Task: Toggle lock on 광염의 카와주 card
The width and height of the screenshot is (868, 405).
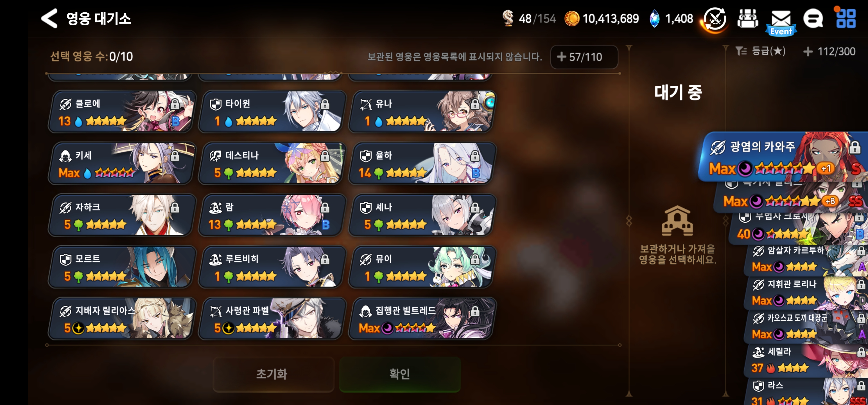Action: (854, 147)
